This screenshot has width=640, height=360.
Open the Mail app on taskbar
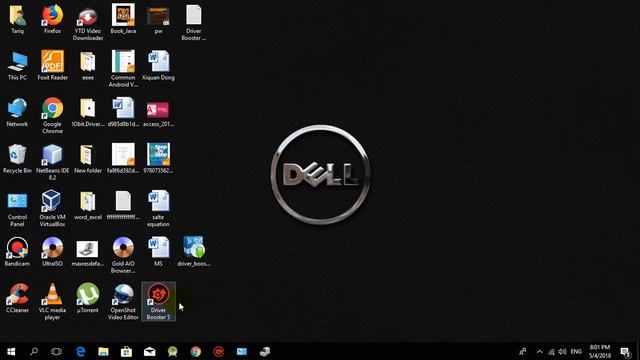click(x=149, y=351)
